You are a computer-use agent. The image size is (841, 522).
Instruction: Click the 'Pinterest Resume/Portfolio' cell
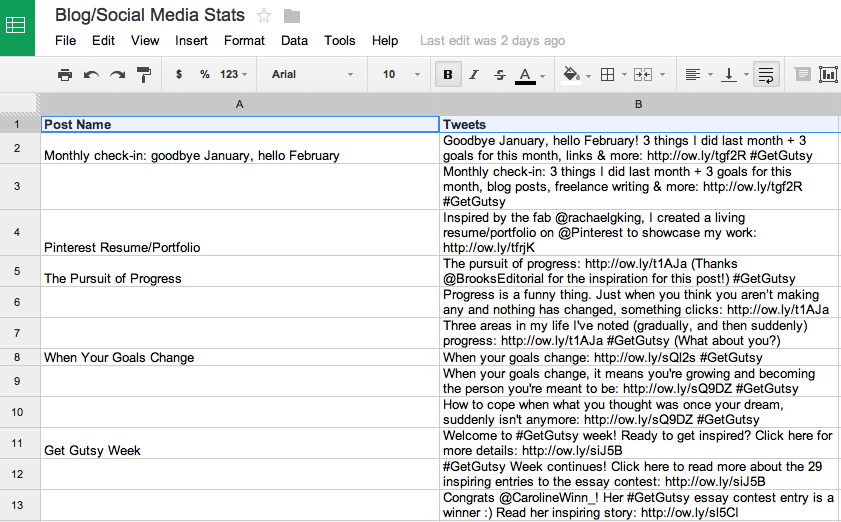pyautogui.click(x=240, y=232)
